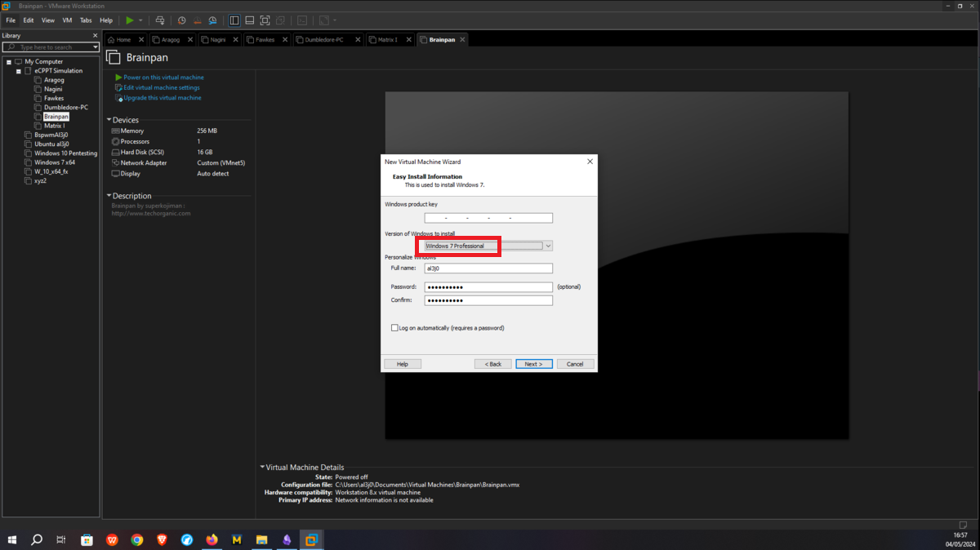Select Fawkes VM in the library tree
This screenshot has width=980, height=550.
pos(54,98)
